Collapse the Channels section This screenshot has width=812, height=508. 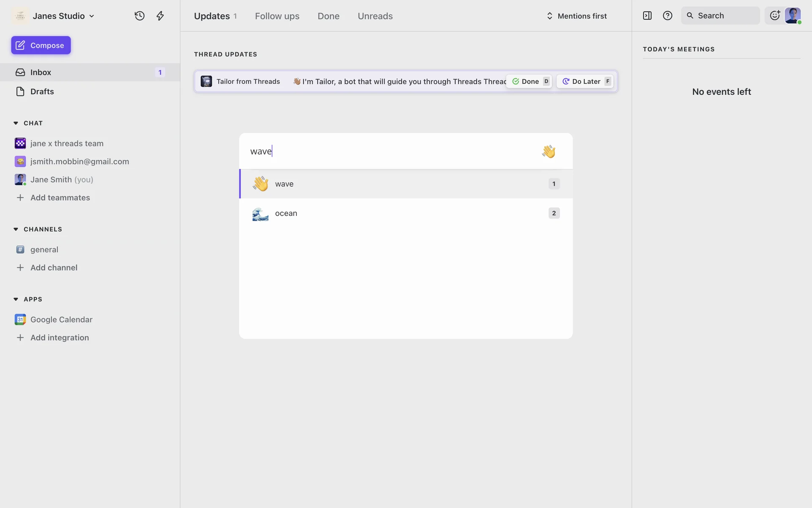16,229
